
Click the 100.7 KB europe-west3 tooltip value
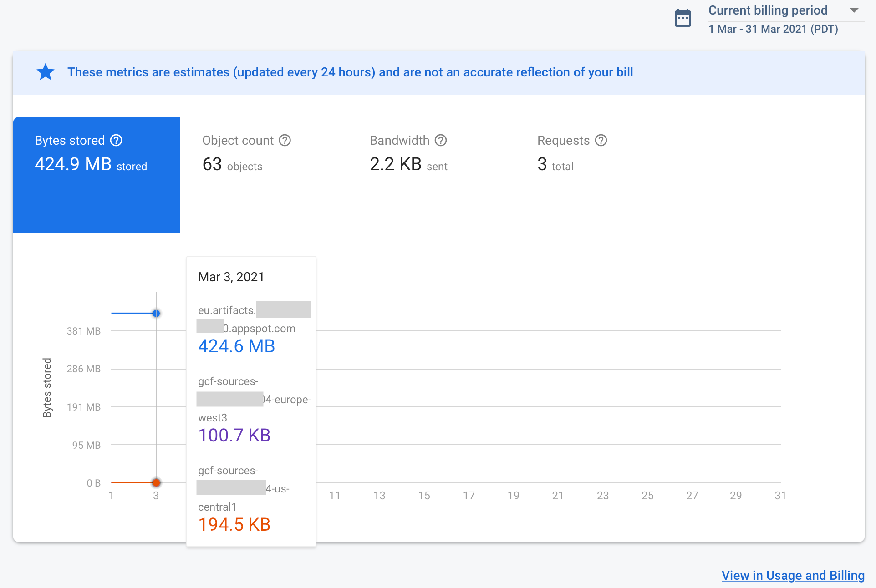tap(234, 436)
